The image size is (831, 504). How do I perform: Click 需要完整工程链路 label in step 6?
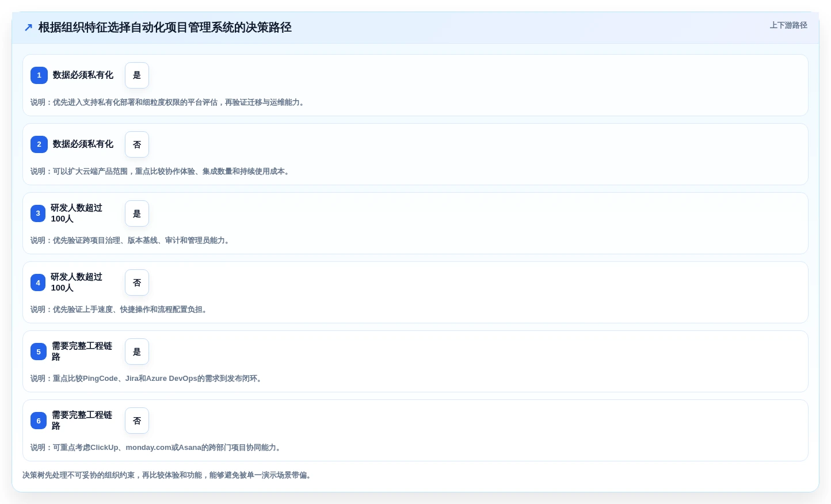[x=82, y=421]
